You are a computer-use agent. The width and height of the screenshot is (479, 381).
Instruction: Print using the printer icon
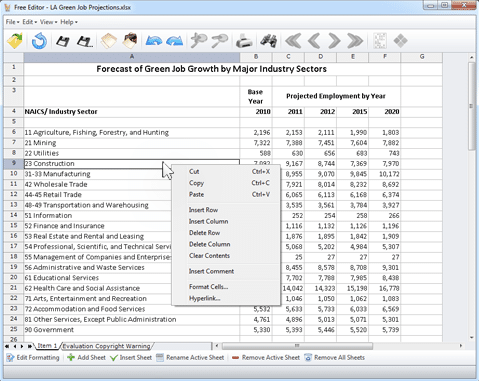click(244, 41)
